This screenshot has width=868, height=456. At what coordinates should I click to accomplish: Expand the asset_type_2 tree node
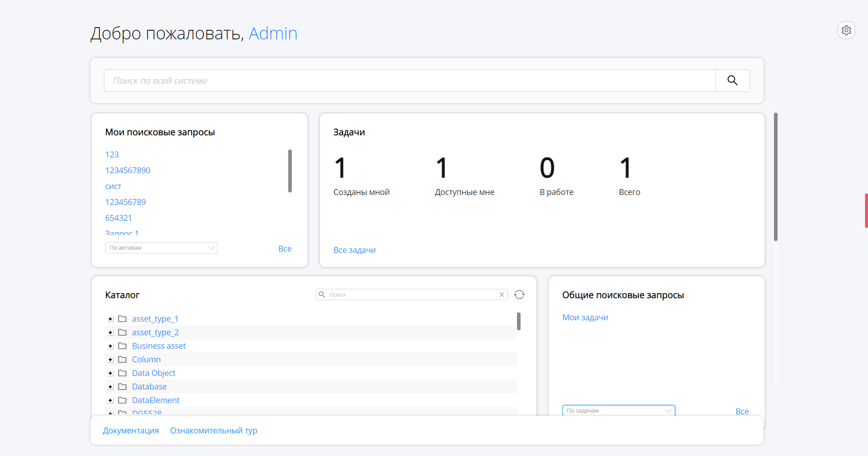point(110,332)
